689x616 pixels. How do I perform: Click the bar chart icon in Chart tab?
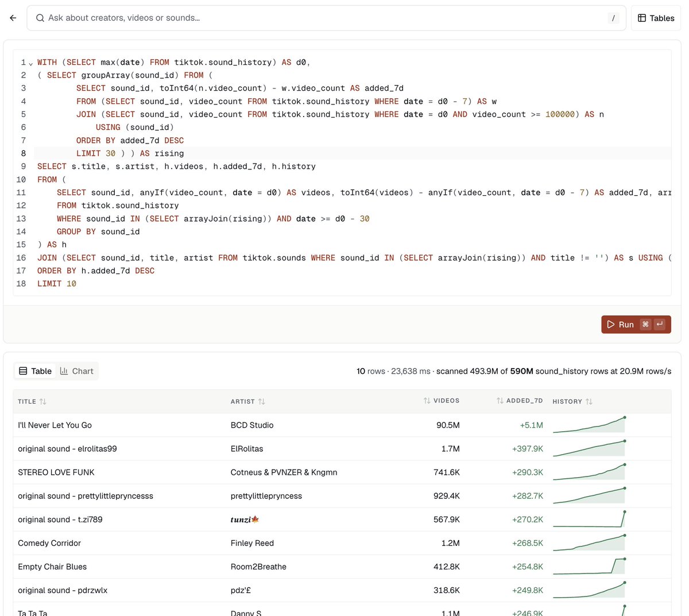click(x=64, y=371)
